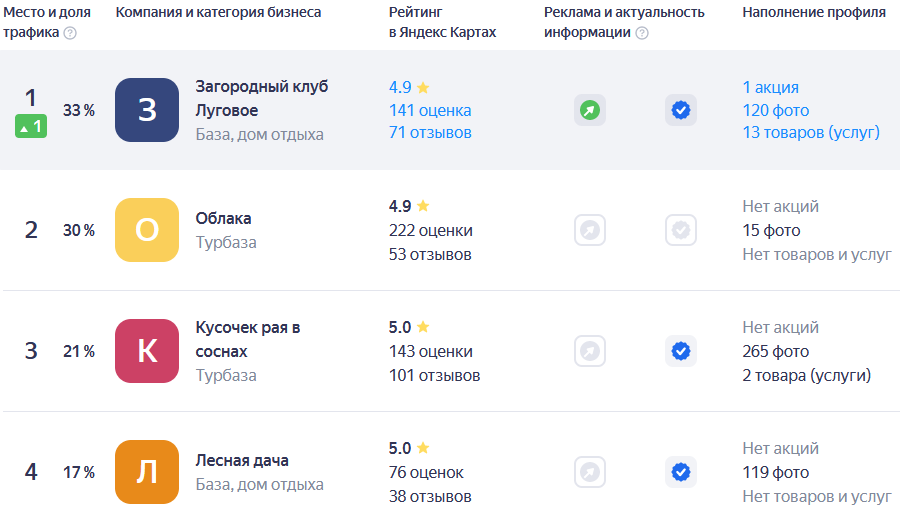Select the yellow О logo for Облака
Screen dimensions: 900x520
pyautogui.click(x=147, y=230)
